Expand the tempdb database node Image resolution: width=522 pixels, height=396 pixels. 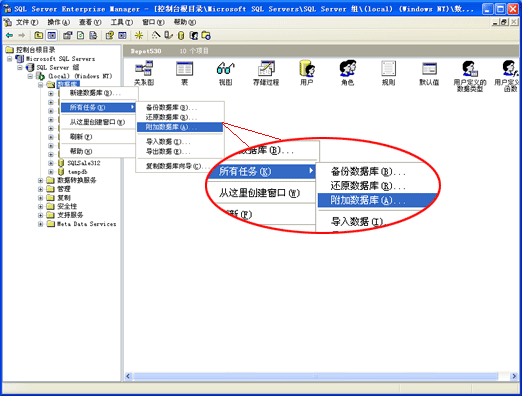[51, 172]
